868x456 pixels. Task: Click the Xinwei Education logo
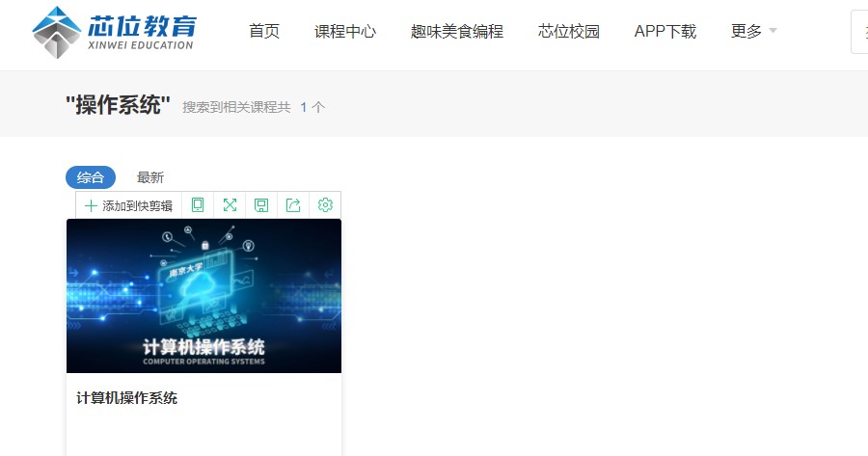(114, 32)
